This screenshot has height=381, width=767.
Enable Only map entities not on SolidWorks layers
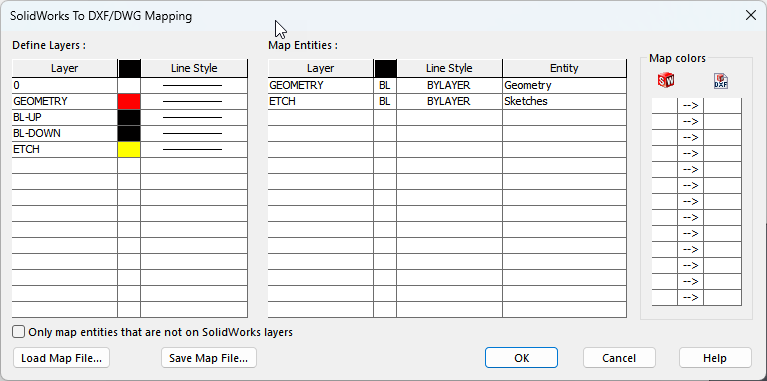[x=19, y=332]
